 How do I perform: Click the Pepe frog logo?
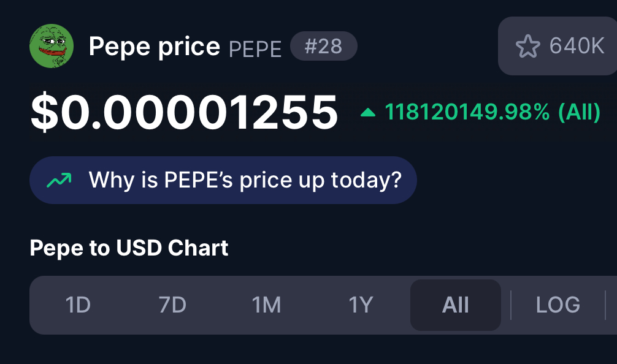[52, 46]
